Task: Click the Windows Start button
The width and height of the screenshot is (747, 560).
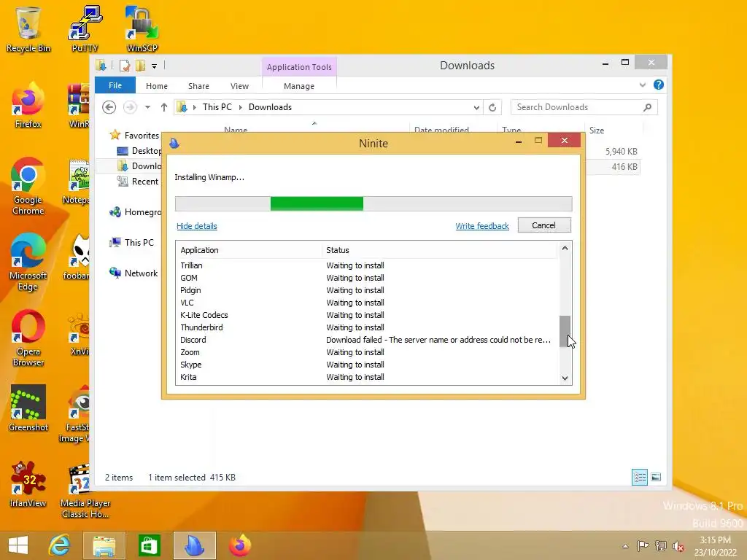Action: pyautogui.click(x=18, y=545)
